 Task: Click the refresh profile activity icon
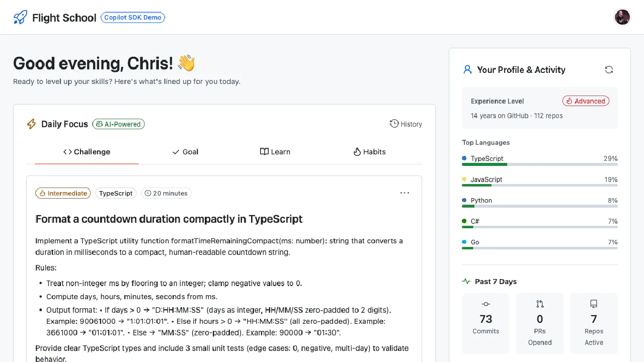[x=609, y=70]
